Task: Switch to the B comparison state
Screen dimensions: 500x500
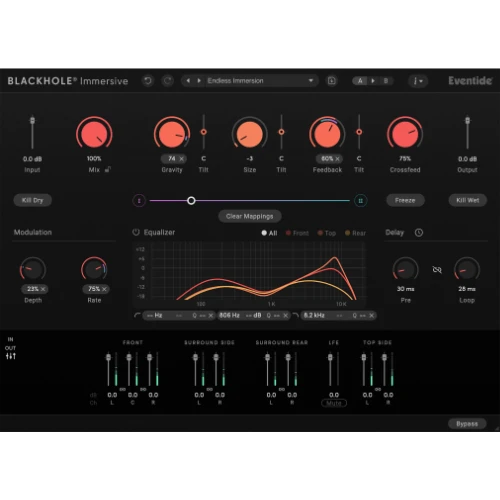Action: (x=386, y=81)
